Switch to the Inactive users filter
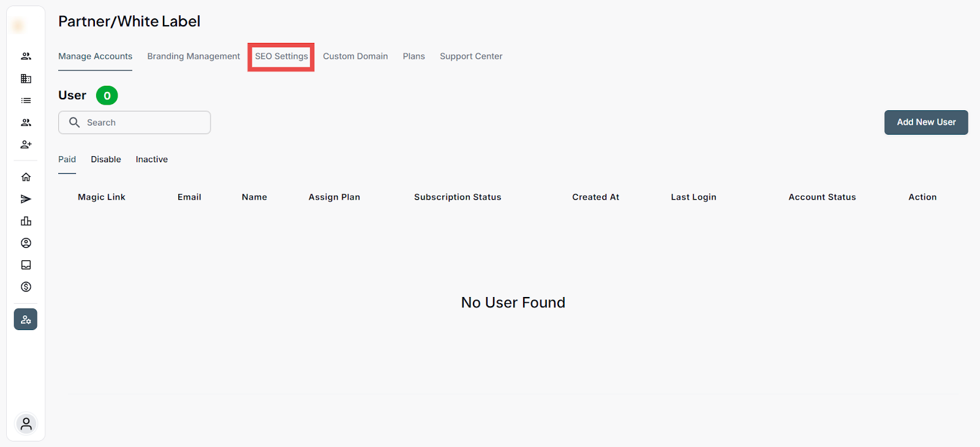This screenshot has width=980, height=447. point(151,159)
